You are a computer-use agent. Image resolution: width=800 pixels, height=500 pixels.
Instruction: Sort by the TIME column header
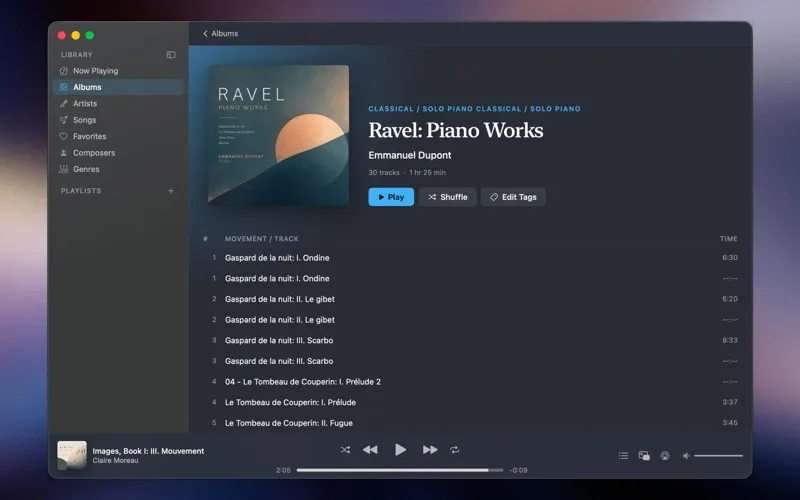coord(729,239)
